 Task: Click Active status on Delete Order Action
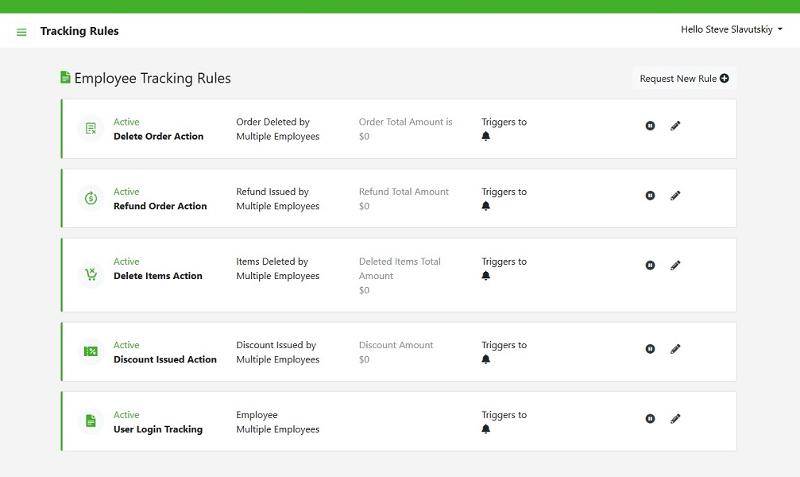[x=126, y=122]
